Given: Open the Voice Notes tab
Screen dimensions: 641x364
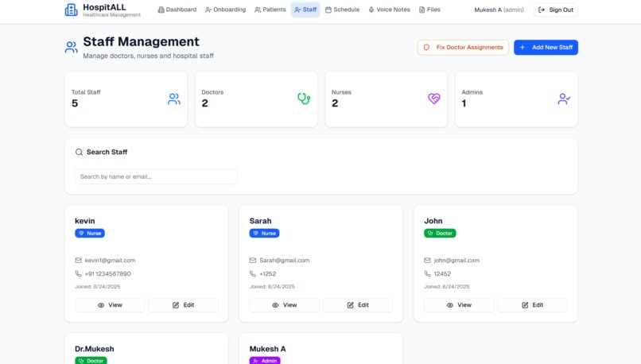Looking at the screenshot, I should click(x=389, y=10).
